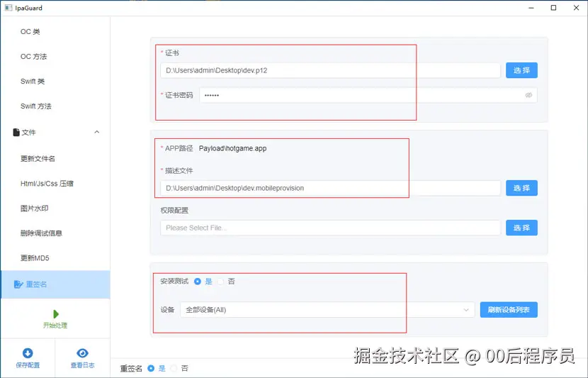Click the 保存配置 download icon
The image size is (588, 378).
[x=28, y=353]
